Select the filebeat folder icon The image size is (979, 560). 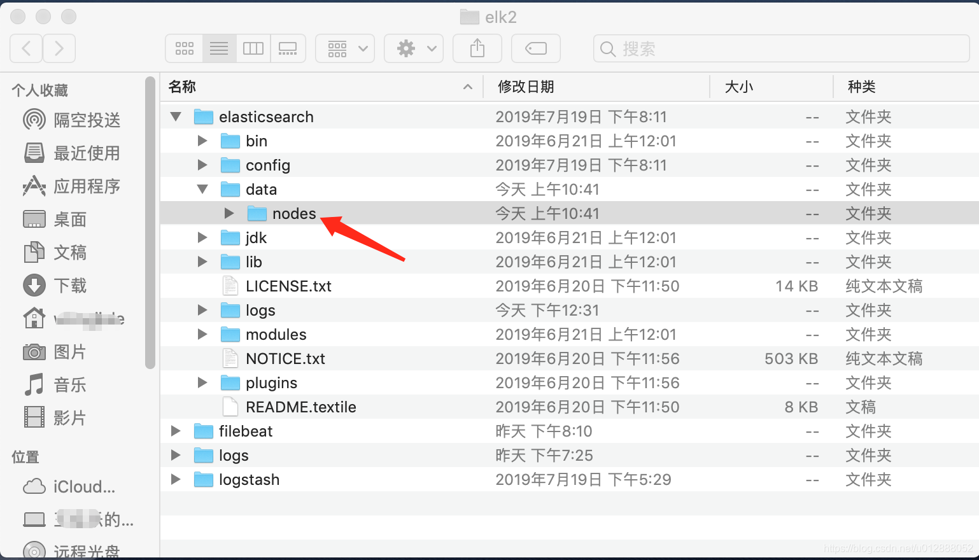(x=204, y=431)
